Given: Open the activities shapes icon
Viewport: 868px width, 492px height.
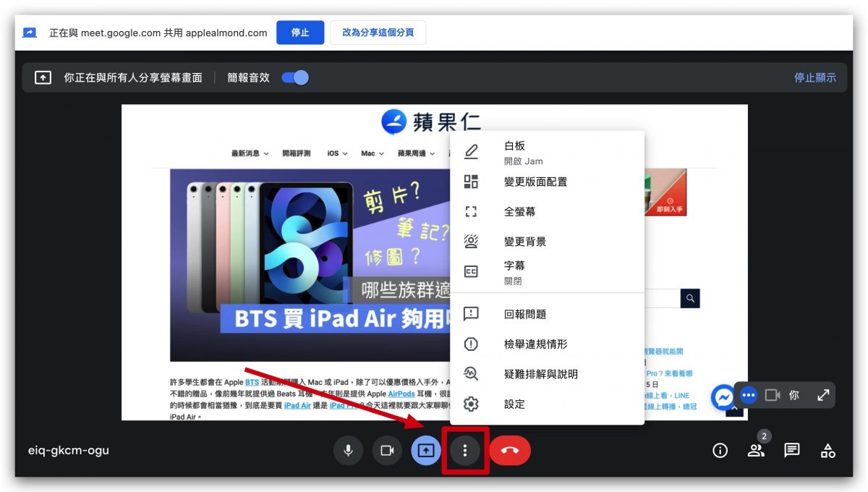Looking at the screenshot, I should [828, 451].
